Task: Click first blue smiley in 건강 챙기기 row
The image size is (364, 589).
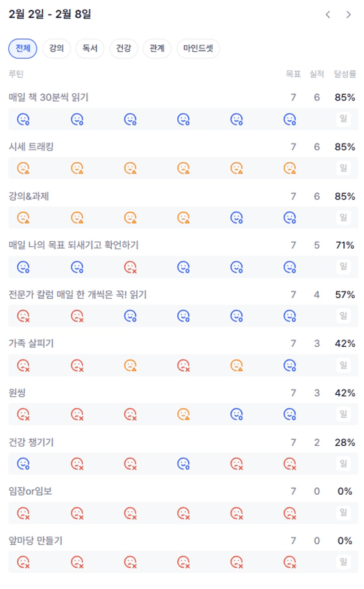Action: tap(23, 463)
